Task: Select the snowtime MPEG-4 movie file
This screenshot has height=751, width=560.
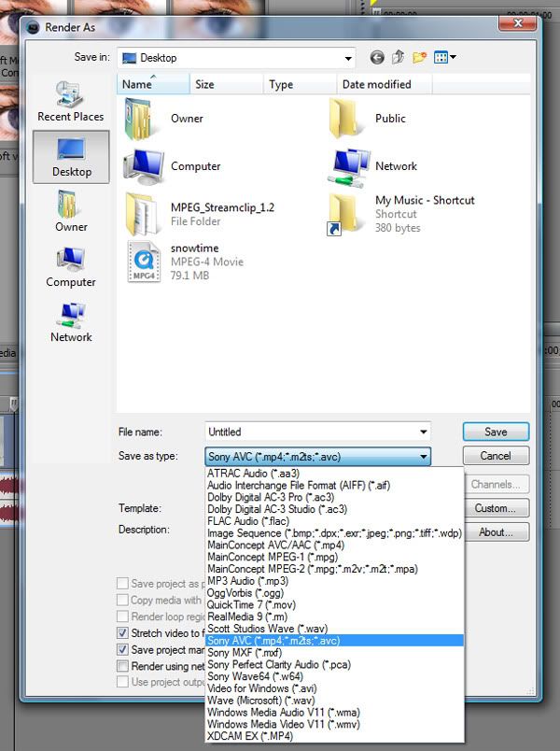Action: tap(186, 262)
